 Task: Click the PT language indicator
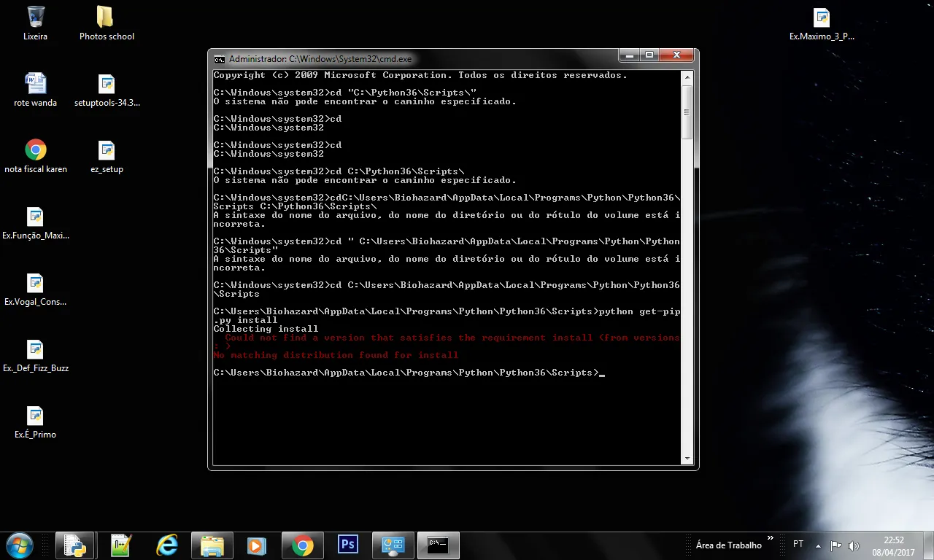798,544
